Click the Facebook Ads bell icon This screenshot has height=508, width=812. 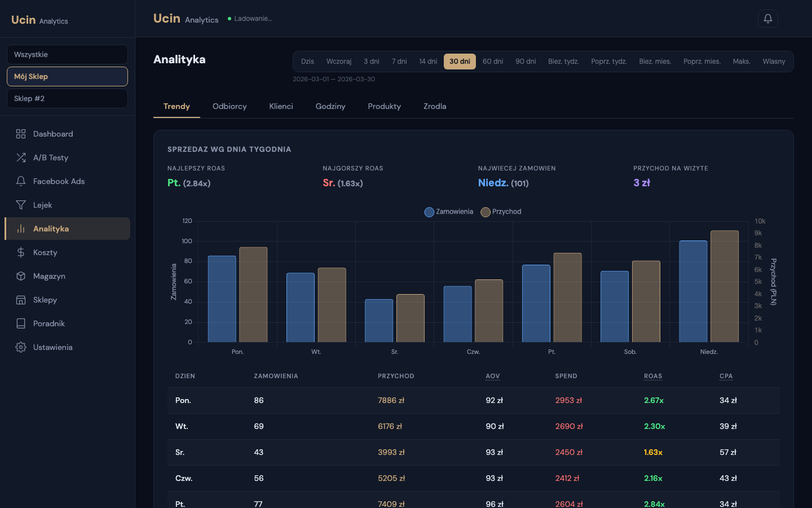click(21, 181)
